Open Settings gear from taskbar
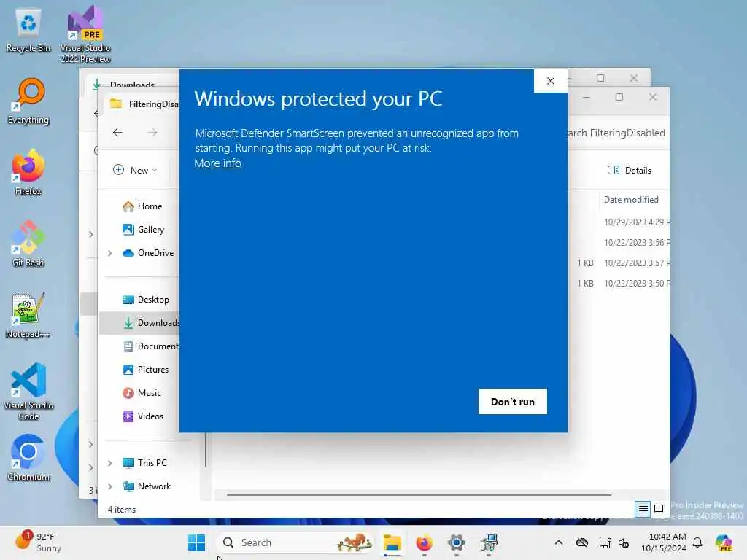747x560 pixels. tap(456, 542)
